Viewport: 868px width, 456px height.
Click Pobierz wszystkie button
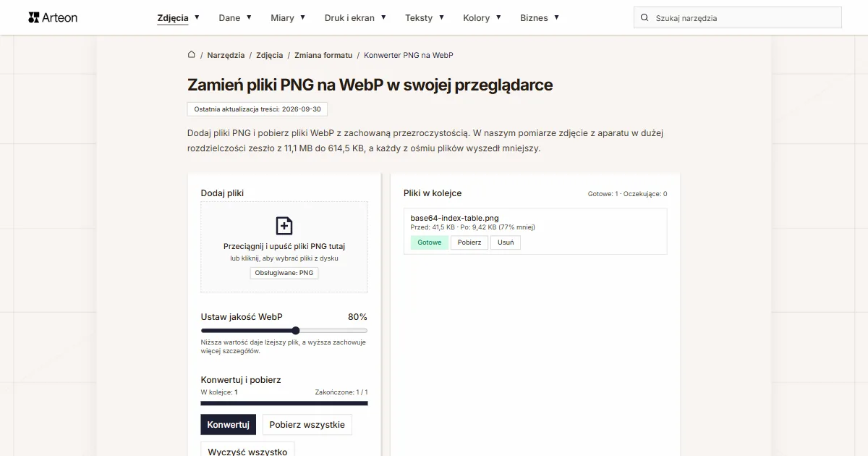click(307, 425)
